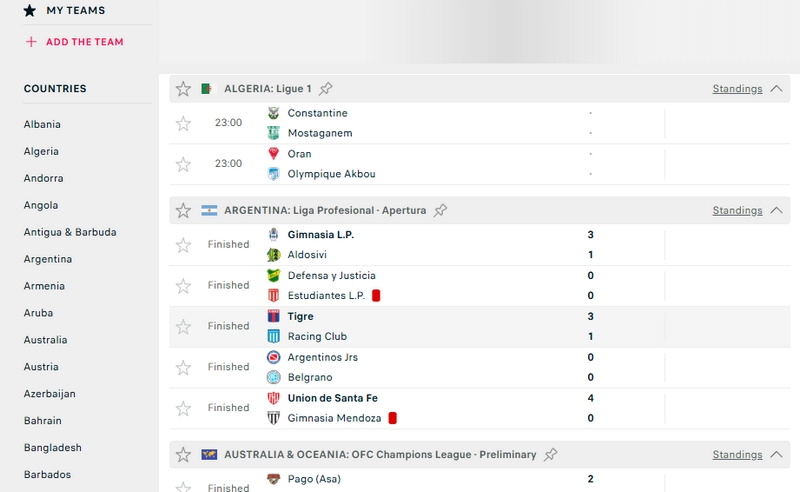Viewport: 800px width, 492px height.
Task: Collapse the Algeria Ligue 1 section
Action: [776, 89]
